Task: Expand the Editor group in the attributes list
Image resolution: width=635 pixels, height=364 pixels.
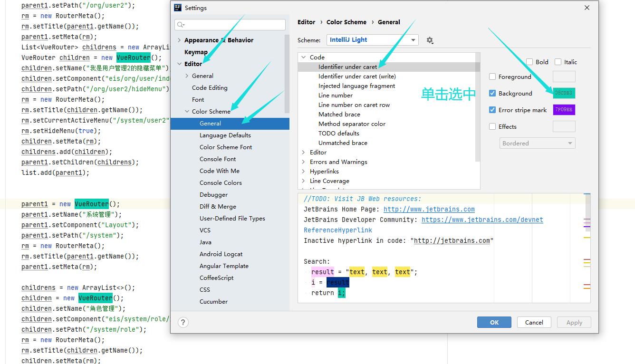Action: [304, 152]
